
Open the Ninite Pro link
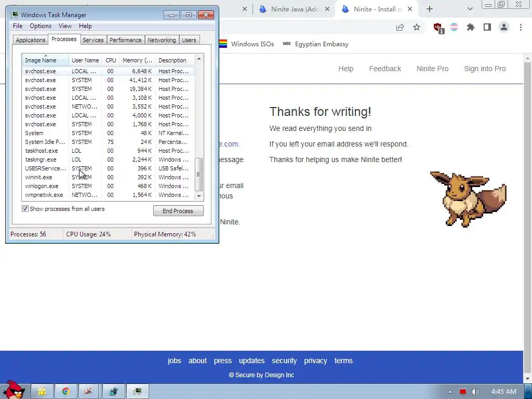[432, 69]
